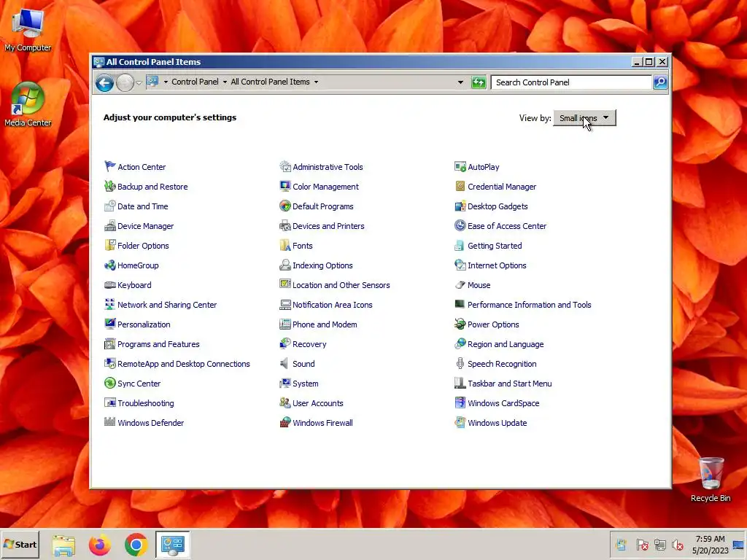
Task: Open the Date and Time clock icon
Action: click(110, 206)
